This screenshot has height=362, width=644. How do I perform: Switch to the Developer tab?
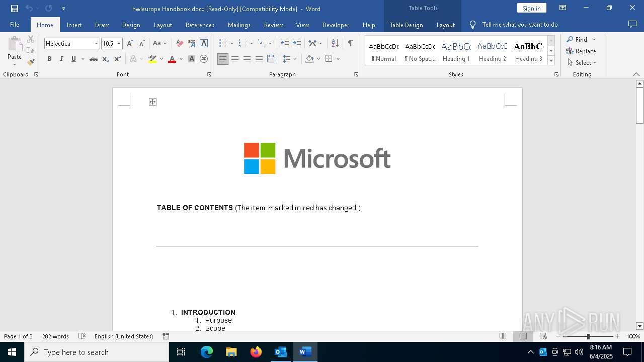pyautogui.click(x=336, y=25)
